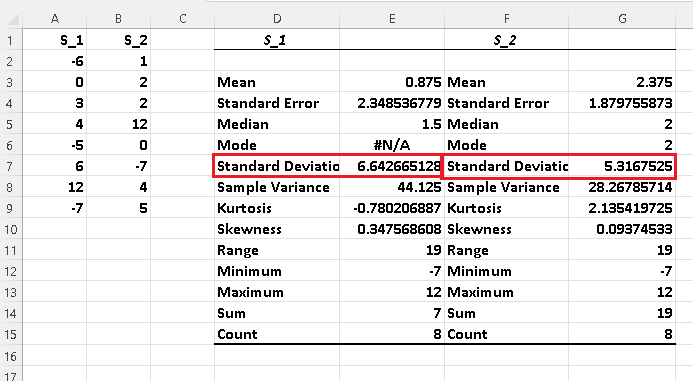Click cell B5 with value 12

(x=118, y=124)
